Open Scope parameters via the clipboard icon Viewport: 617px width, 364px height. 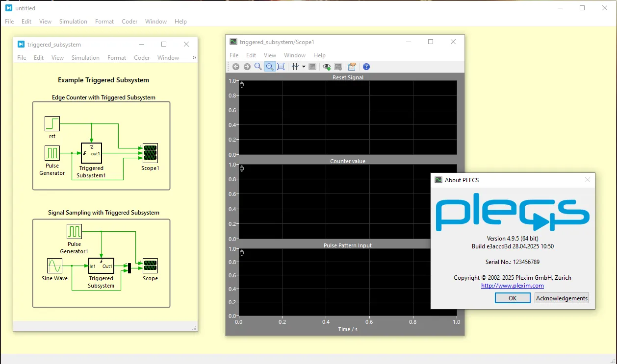click(x=352, y=67)
